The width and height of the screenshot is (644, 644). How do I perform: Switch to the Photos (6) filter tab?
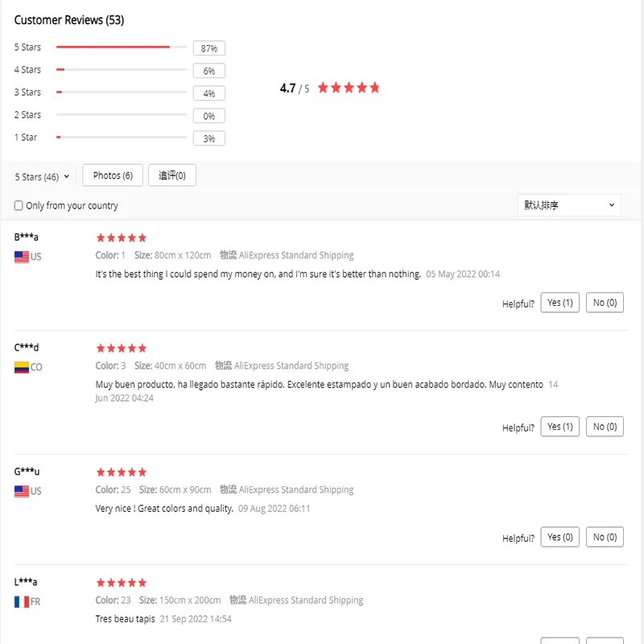coord(113,175)
